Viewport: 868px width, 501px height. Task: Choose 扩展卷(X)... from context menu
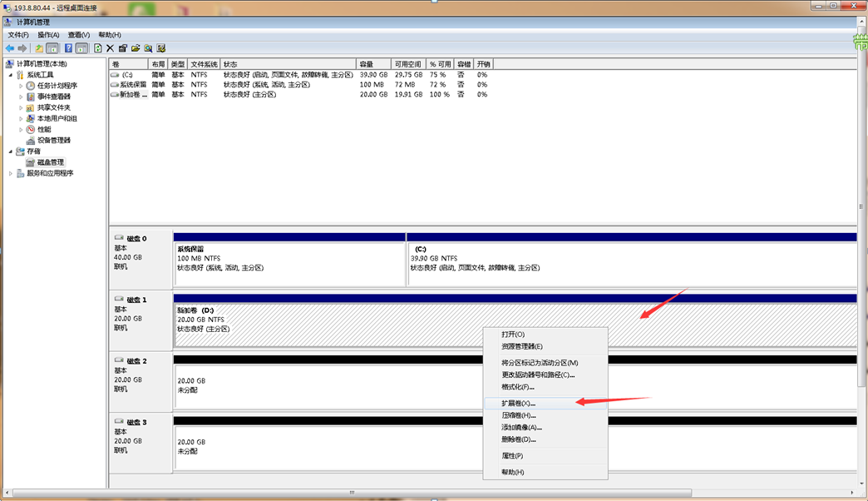click(x=519, y=403)
